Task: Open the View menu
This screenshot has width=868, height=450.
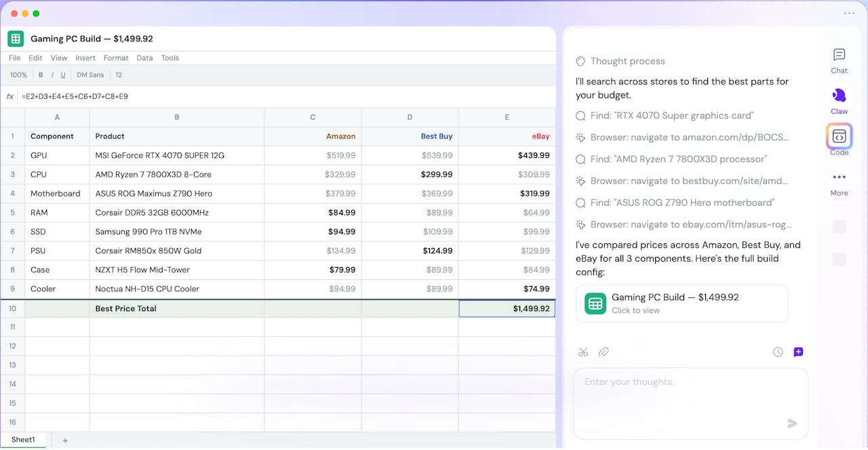Action: click(x=59, y=58)
